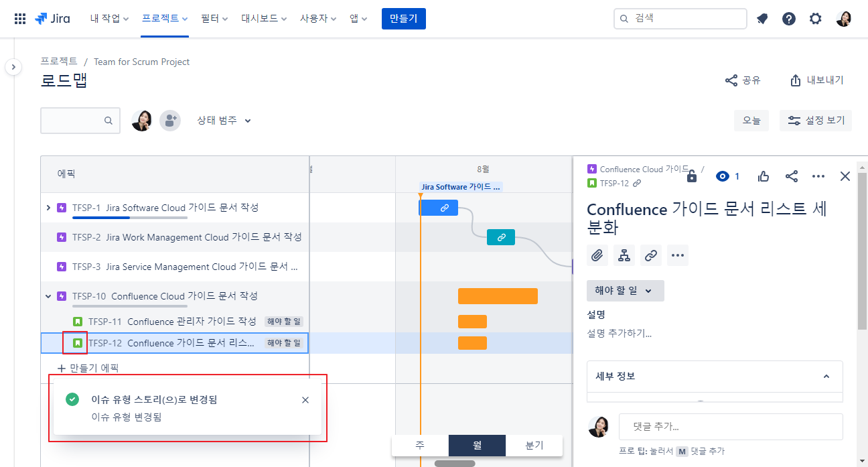This screenshot has height=467, width=868.
Task: Click the assignee avatar filter
Action: 141,121
